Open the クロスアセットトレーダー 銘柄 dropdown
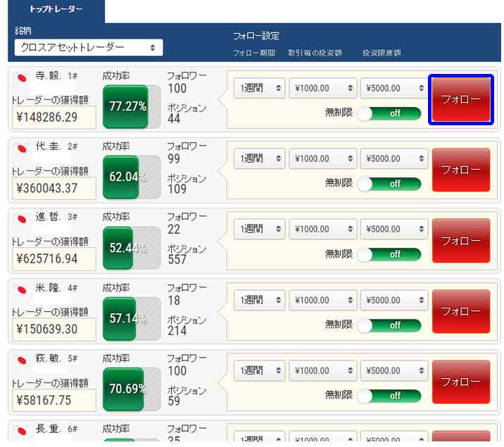Screen dimensions: 504x447 [x=89, y=48]
